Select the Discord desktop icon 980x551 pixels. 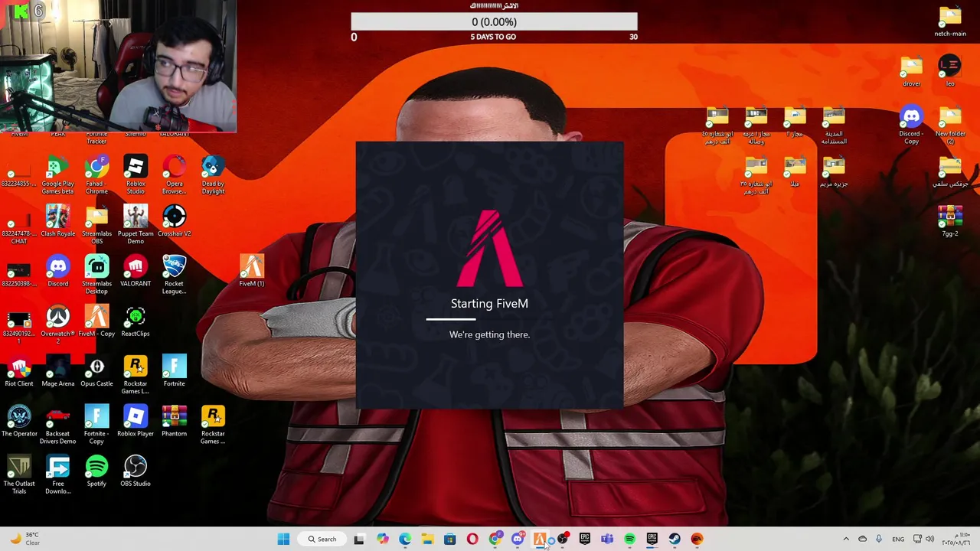tap(57, 271)
